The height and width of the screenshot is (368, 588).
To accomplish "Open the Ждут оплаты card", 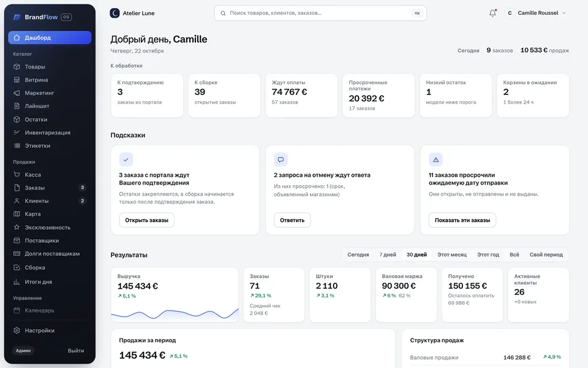I will [301, 96].
